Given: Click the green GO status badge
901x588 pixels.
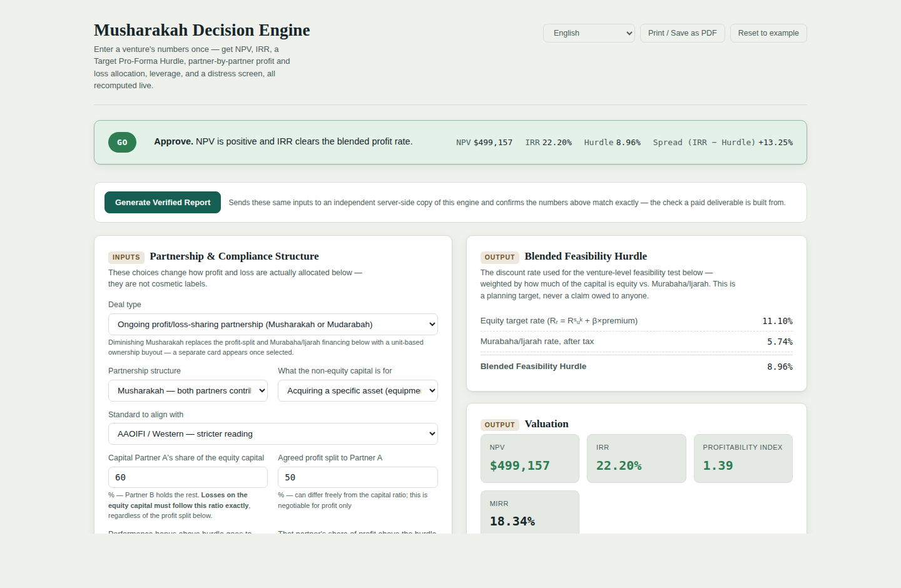Looking at the screenshot, I should [x=122, y=143].
